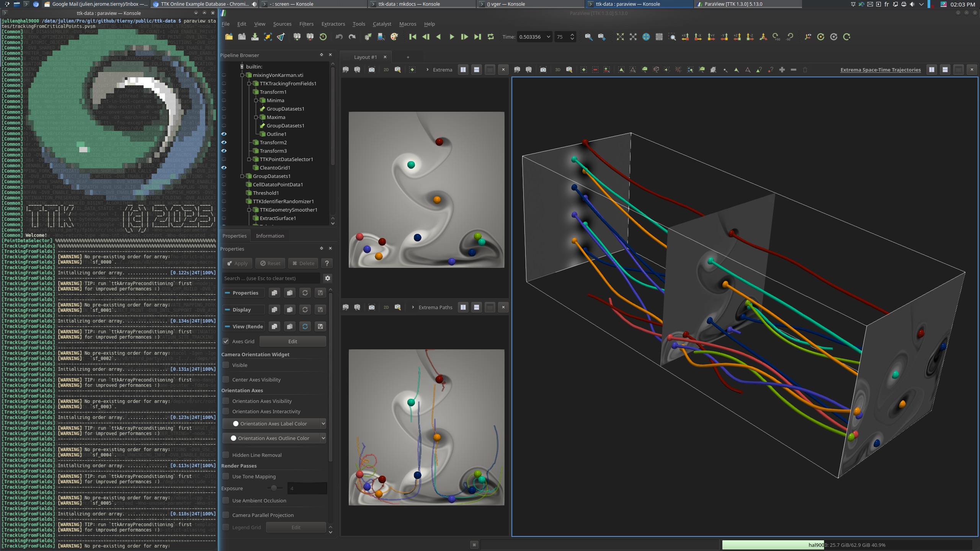
Task: Click the Reset button in Properties
Action: click(x=270, y=263)
